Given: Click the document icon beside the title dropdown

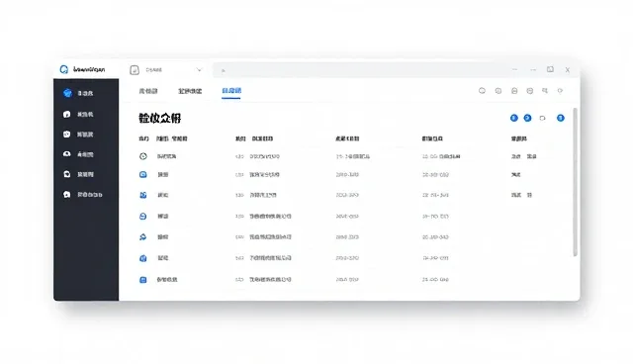Looking at the screenshot, I should 135,70.
